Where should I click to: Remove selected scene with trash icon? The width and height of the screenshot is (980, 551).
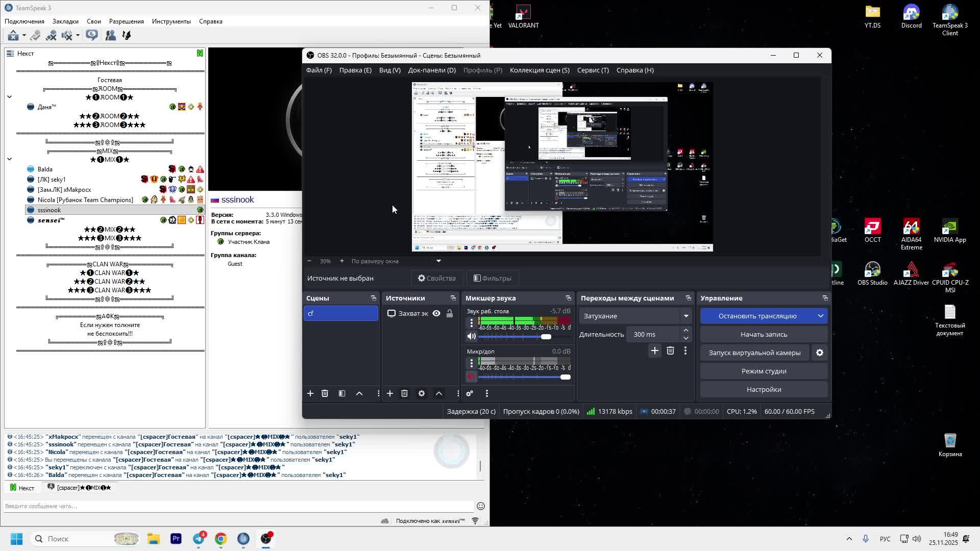pyautogui.click(x=325, y=393)
